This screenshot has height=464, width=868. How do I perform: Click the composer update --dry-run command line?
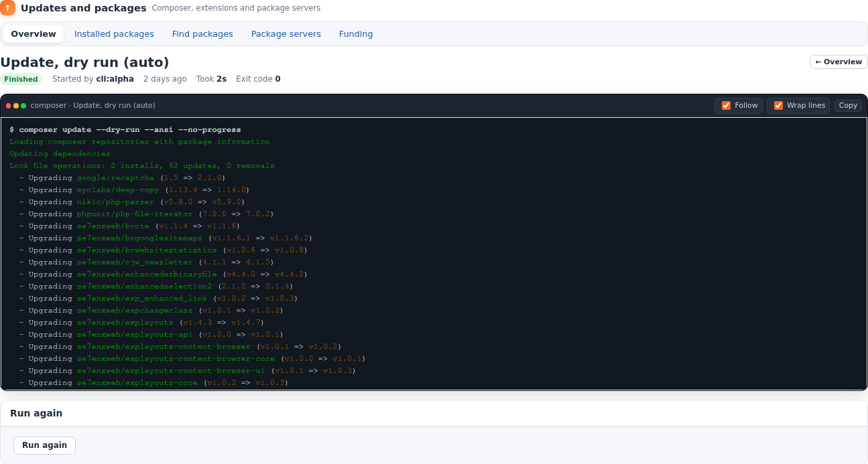[x=125, y=130]
